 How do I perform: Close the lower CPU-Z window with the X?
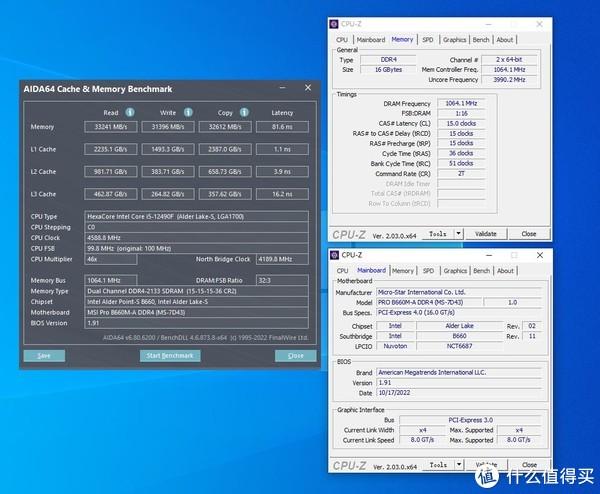coord(540,255)
